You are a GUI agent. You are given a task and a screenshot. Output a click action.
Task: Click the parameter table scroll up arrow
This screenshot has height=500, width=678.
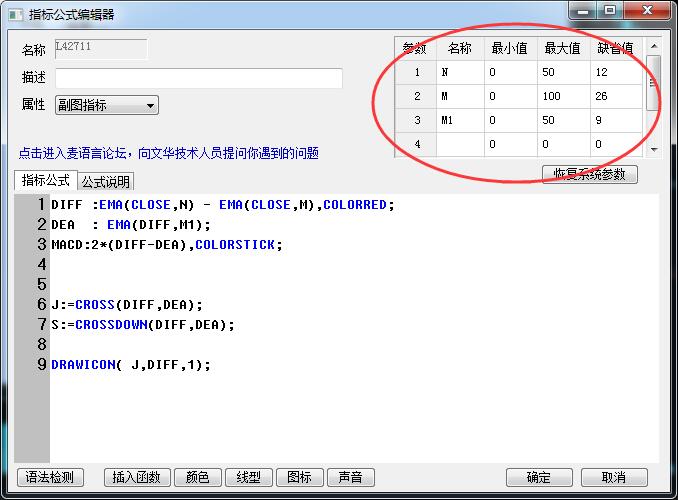[x=654, y=46]
